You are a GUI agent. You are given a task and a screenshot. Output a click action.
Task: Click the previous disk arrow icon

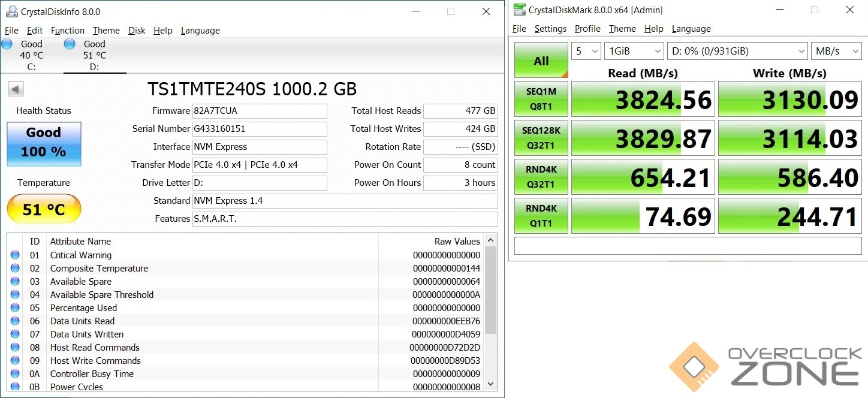point(16,89)
